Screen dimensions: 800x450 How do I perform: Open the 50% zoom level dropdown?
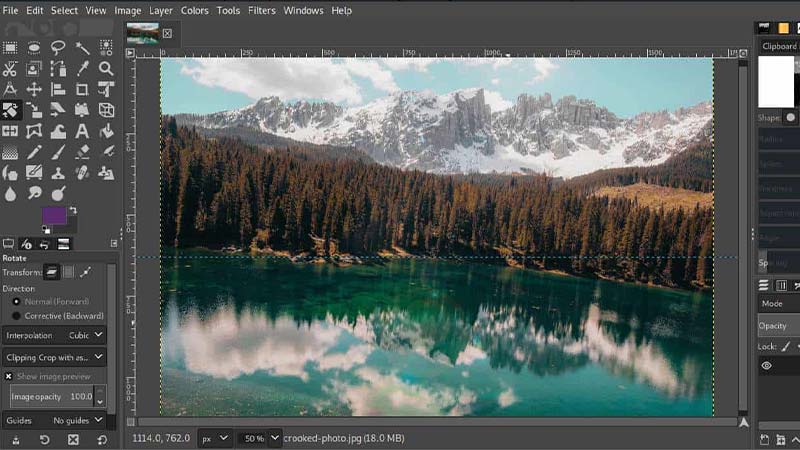pos(260,438)
